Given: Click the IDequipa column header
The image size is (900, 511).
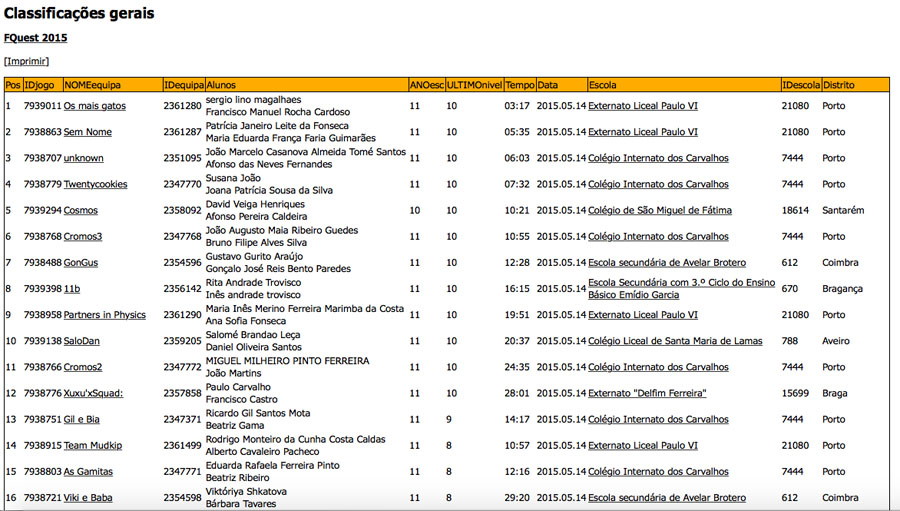Looking at the screenshot, I should click(x=184, y=85).
